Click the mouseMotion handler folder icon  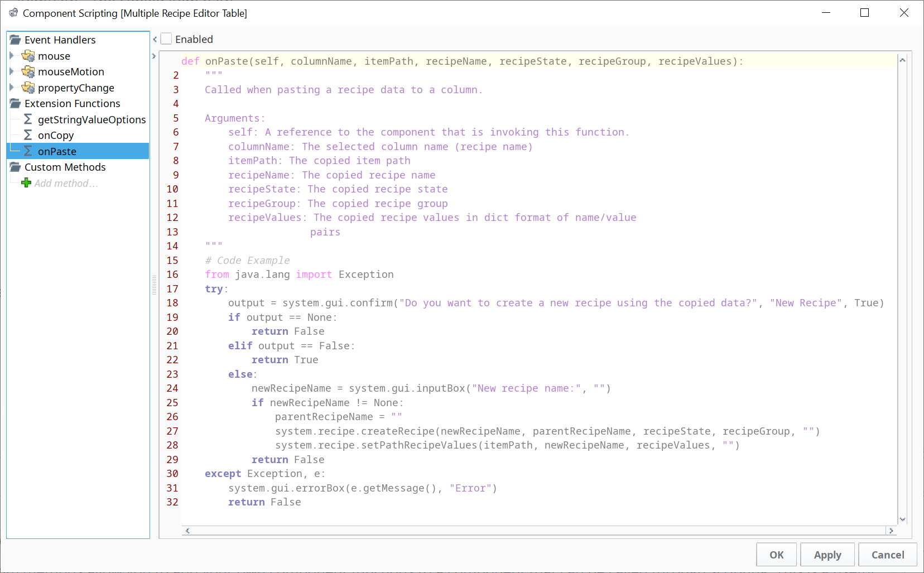28,71
